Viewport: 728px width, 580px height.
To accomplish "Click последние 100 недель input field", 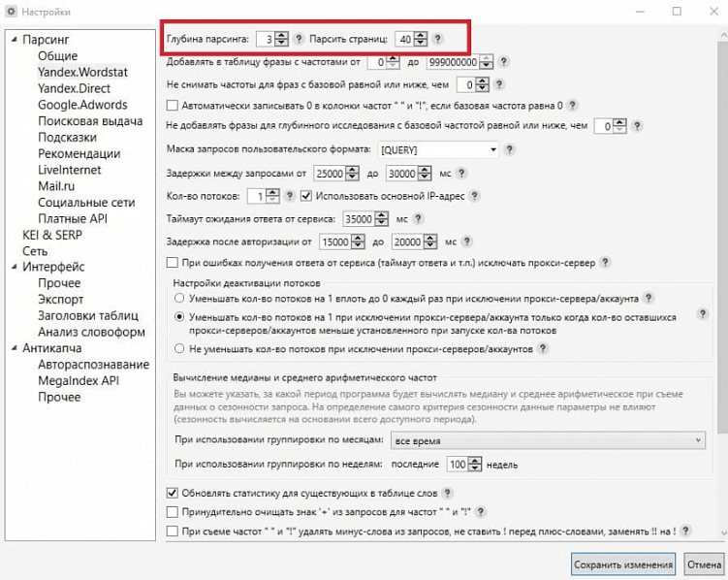I will click(x=458, y=464).
